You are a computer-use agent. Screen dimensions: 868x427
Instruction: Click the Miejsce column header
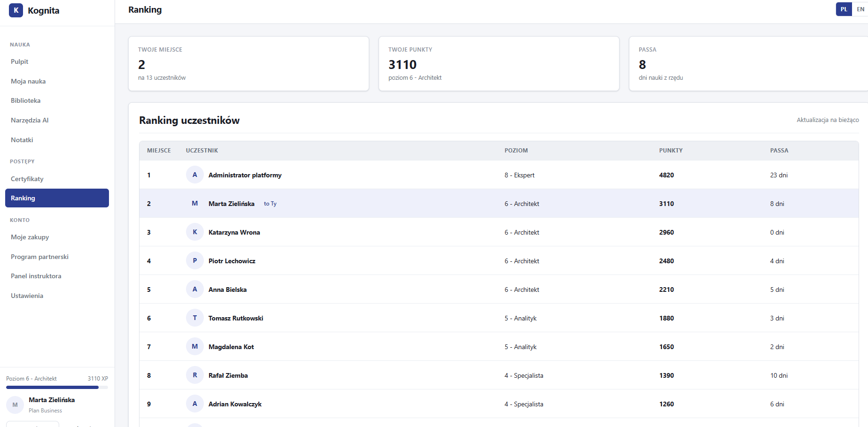coord(159,151)
